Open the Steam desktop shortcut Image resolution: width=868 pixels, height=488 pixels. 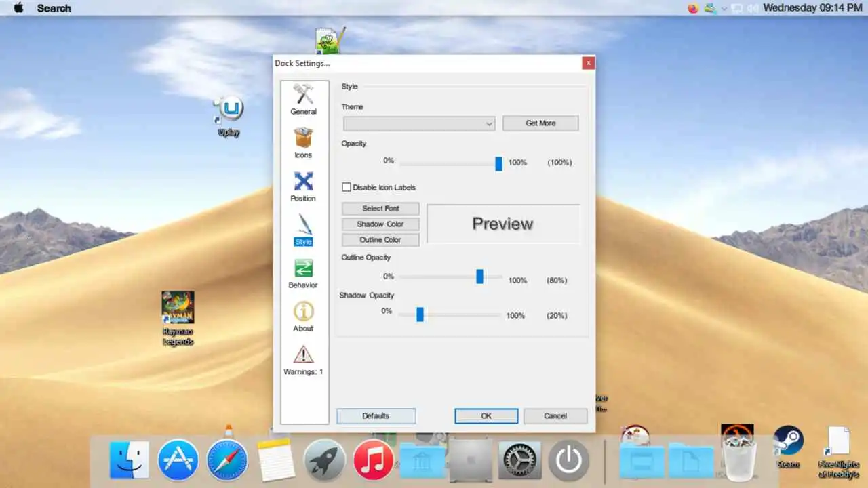[789, 447]
